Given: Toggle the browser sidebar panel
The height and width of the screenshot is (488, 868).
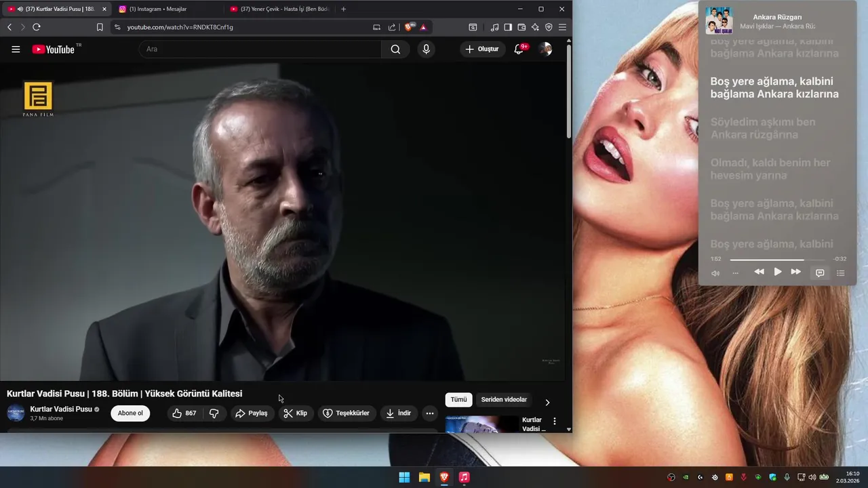Looking at the screenshot, I should coord(508,27).
